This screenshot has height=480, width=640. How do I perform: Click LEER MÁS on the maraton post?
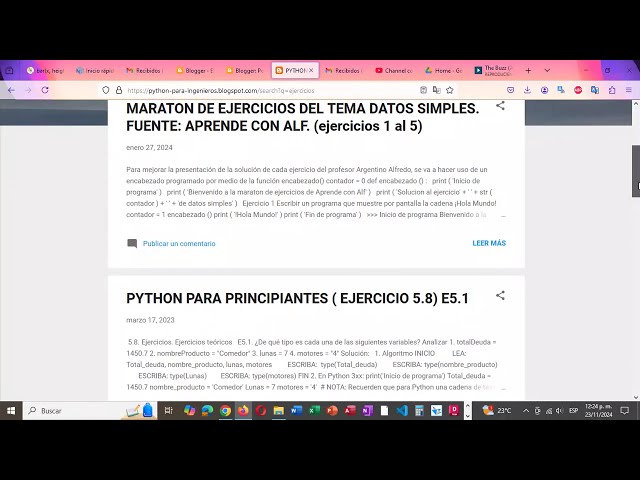tap(489, 243)
